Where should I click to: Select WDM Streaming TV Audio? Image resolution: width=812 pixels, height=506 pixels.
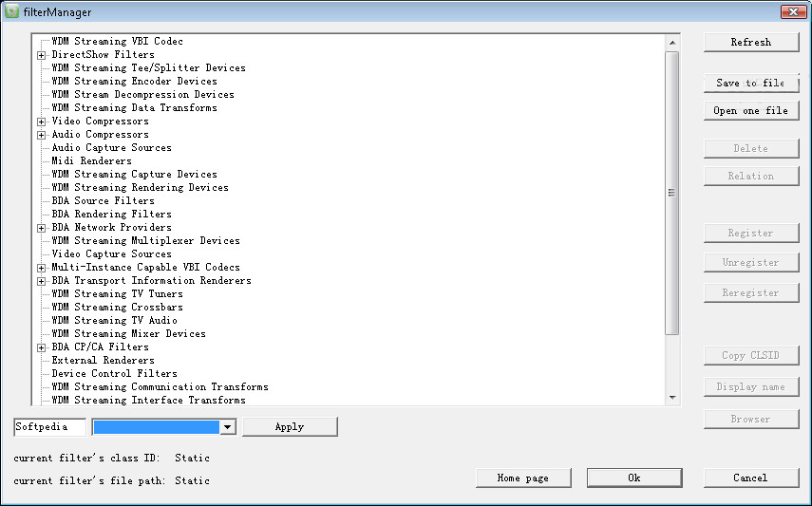coord(114,321)
